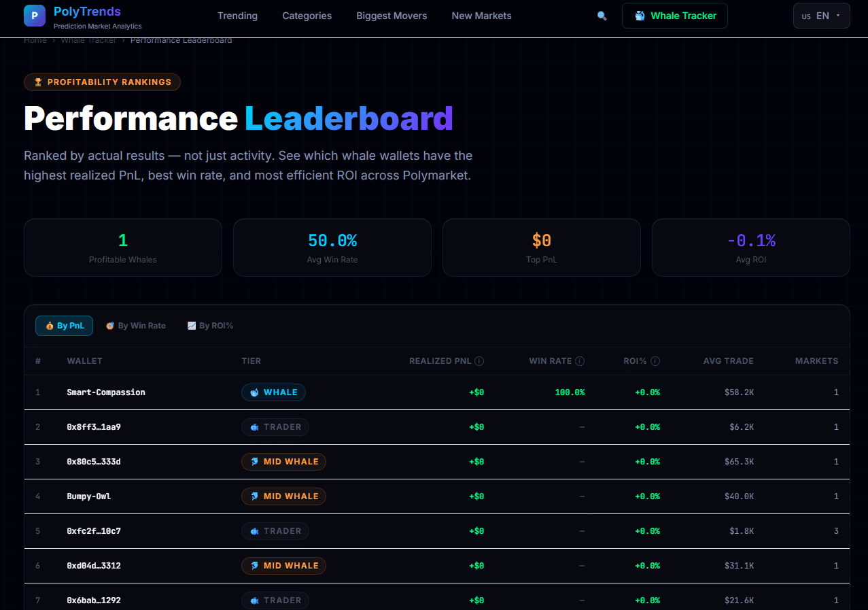The height and width of the screenshot is (610, 868).
Task: Switch to the By ROI% tab
Action: point(211,326)
